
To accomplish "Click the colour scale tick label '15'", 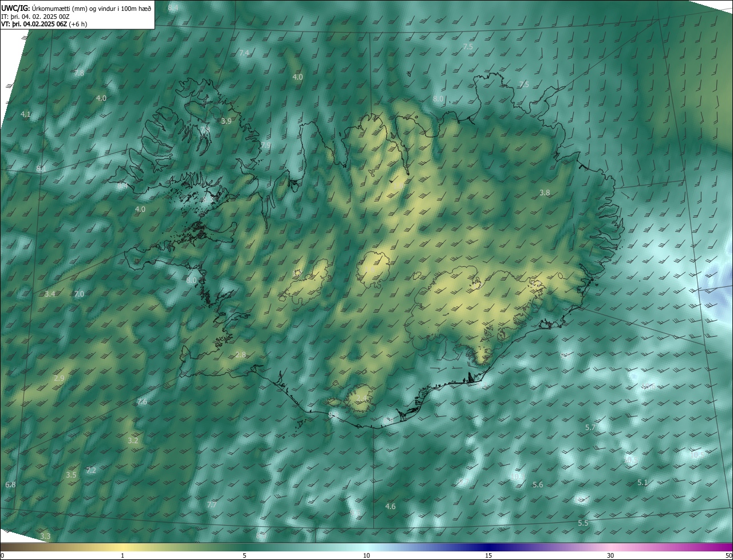I will 488,555.
